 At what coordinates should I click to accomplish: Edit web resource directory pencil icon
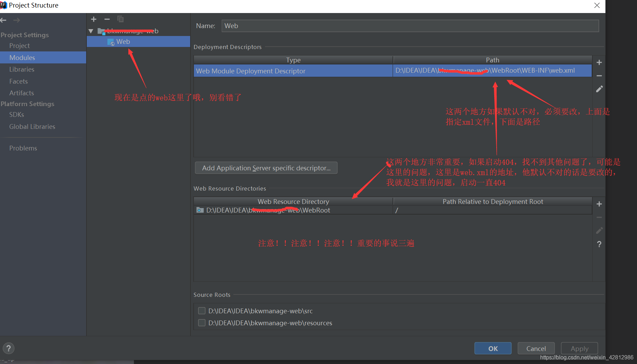point(599,231)
